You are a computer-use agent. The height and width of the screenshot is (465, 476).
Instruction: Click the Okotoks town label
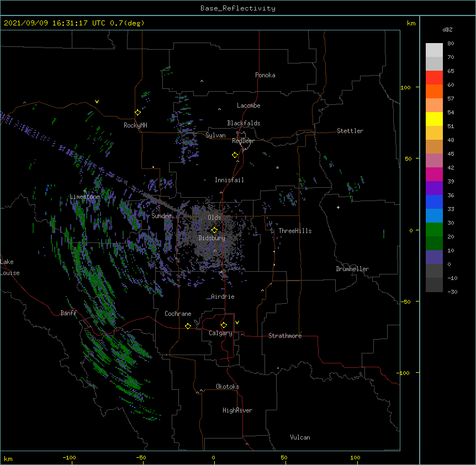click(228, 387)
